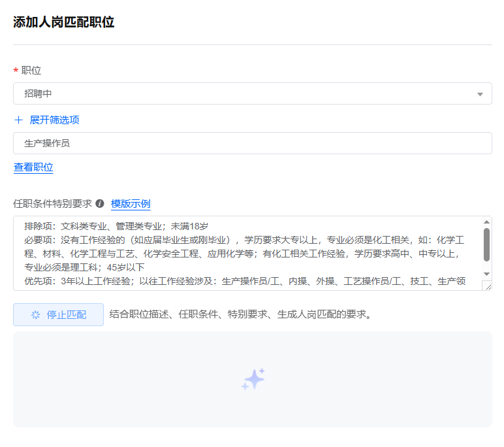Click the info icon beside 任职条件特别要求
The image size is (504, 447).
point(100,204)
